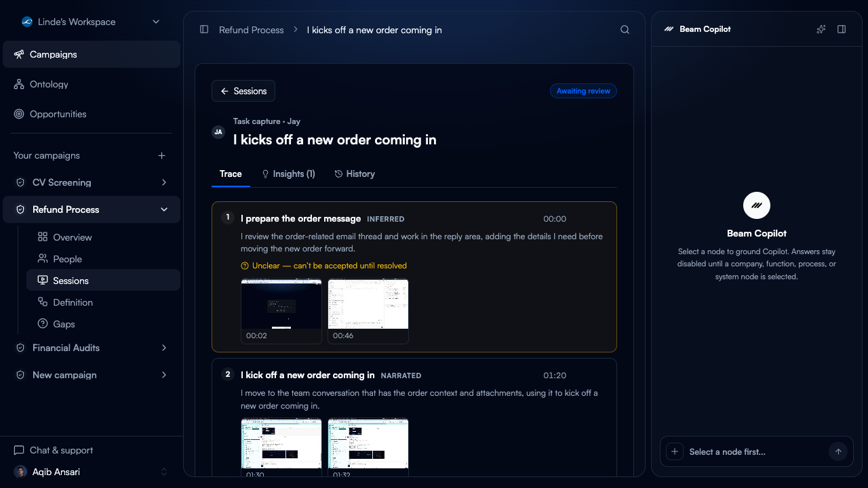The image size is (868, 488).
Task: Open the 00:02 screenshot thumbnail
Action: pos(281,310)
